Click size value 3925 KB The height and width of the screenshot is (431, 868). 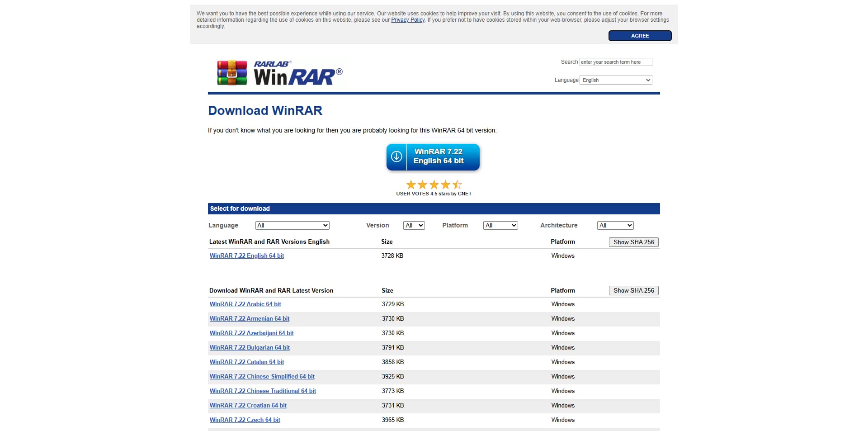point(392,376)
